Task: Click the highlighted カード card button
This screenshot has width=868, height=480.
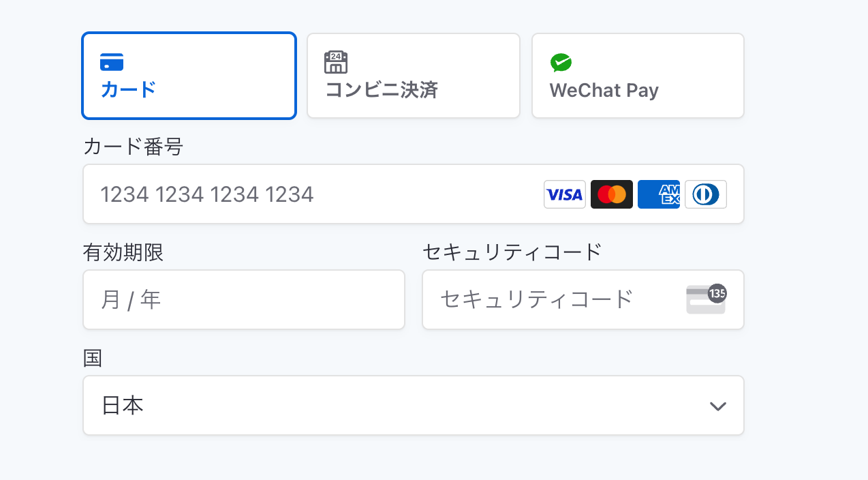Action: pyautogui.click(x=189, y=75)
